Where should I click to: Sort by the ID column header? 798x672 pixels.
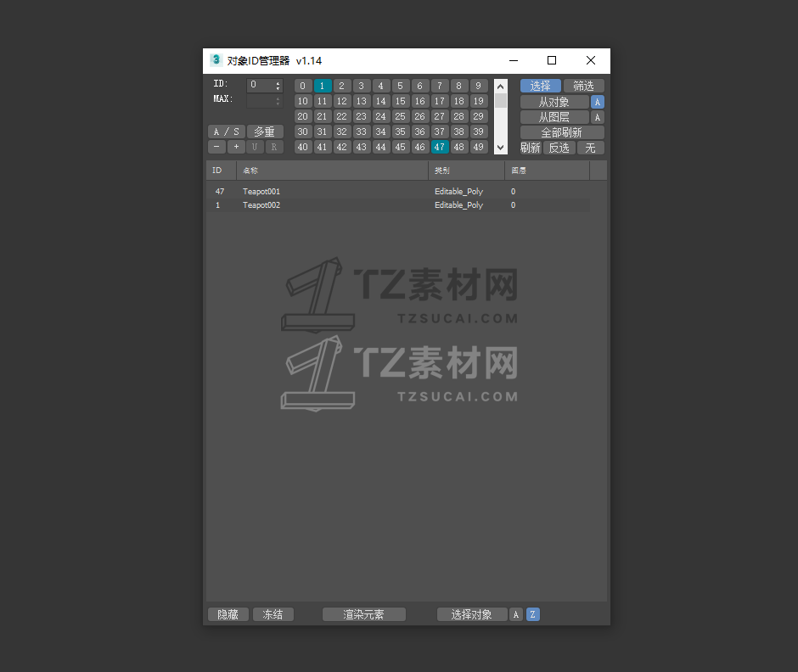pos(222,171)
